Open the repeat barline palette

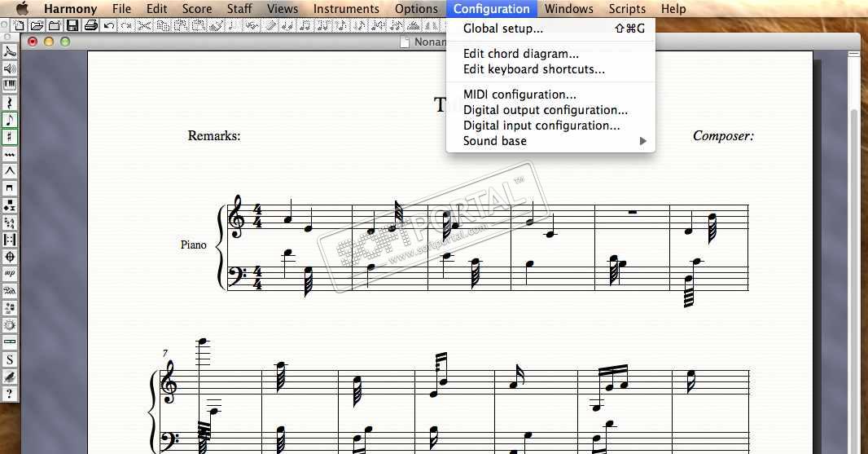tap(10, 240)
